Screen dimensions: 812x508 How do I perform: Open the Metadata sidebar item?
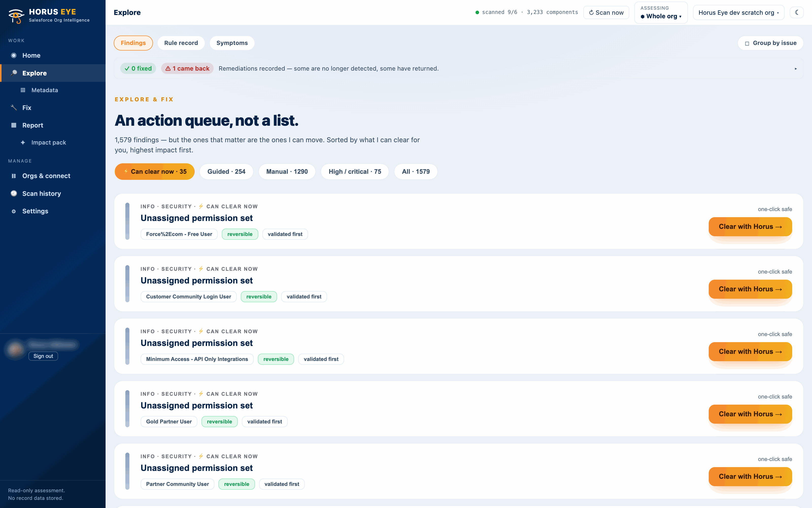point(53,90)
